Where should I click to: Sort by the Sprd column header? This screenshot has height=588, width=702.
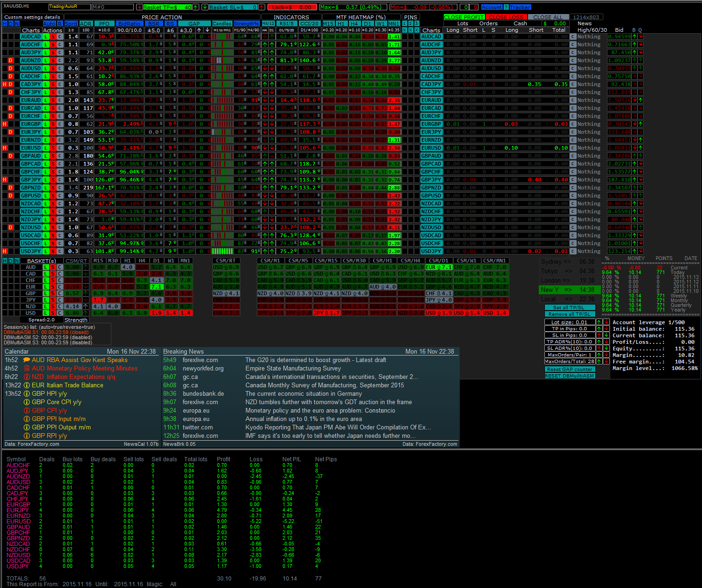pos(71,23)
